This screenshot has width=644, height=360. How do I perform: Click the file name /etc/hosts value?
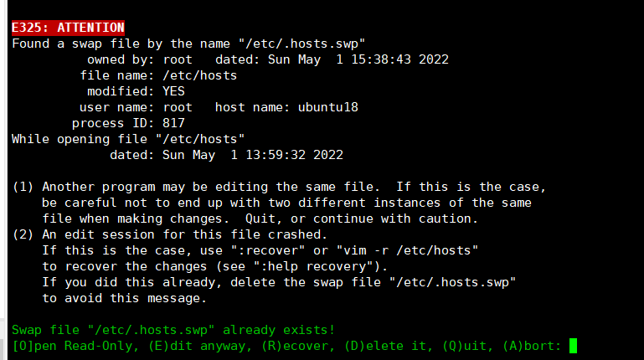point(199,75)
